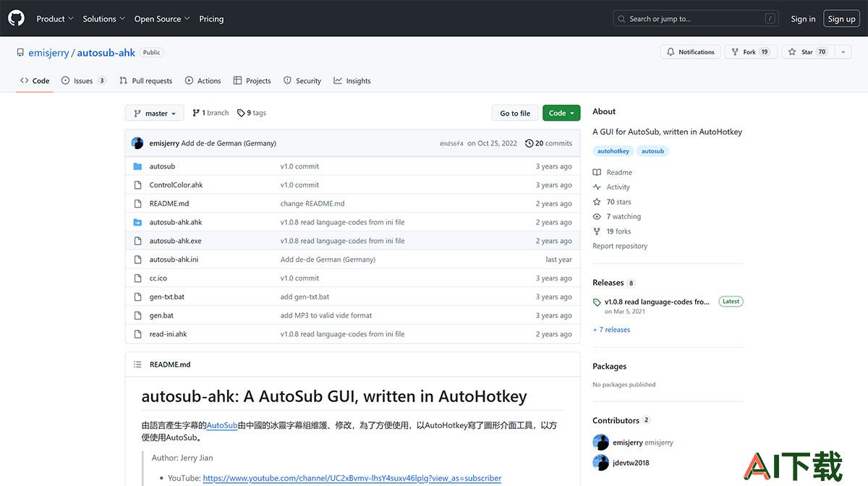The image size is (868, 486).
Task: Open gen.bat file
Action: click(161, 316)
